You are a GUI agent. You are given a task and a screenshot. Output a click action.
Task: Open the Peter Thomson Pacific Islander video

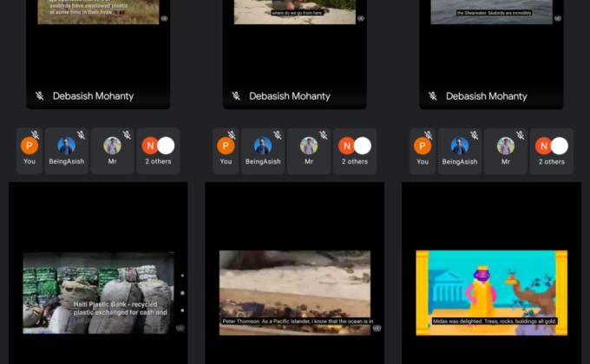click(x=294, y=293)
